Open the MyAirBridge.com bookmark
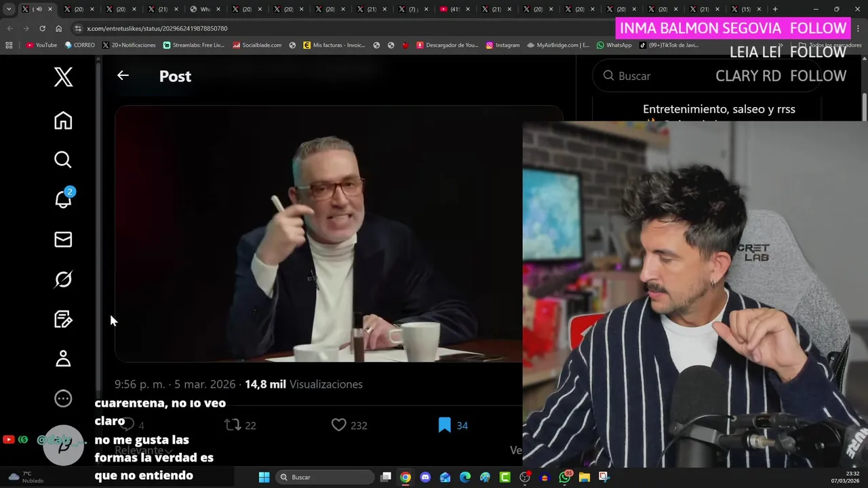The height and width of the screenshot is (488, 868). coord(558,45)
